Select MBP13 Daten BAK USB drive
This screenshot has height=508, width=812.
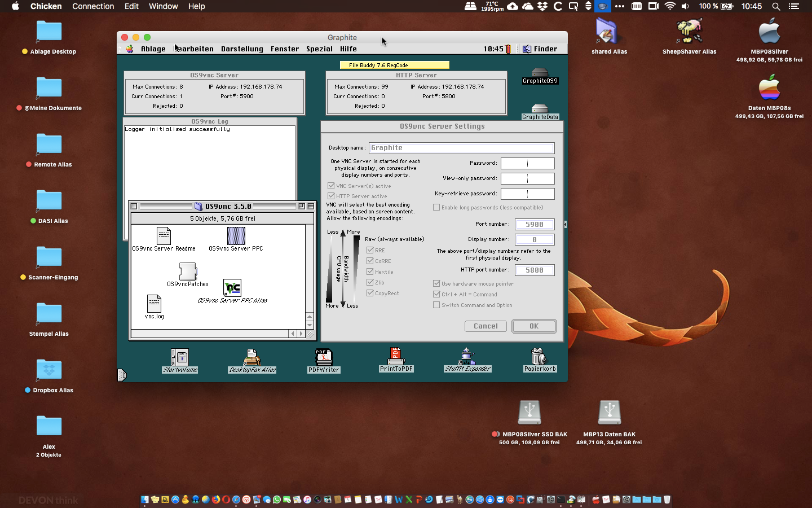click(x=610, y=413)
